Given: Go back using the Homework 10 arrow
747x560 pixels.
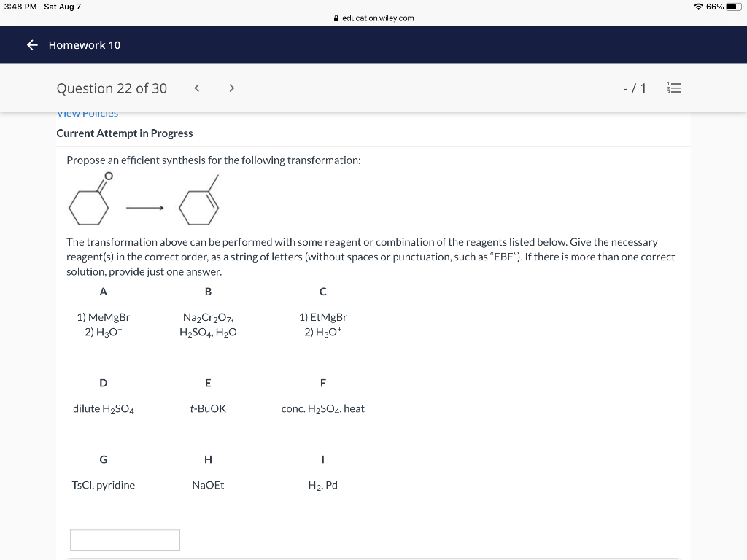Looking at the screenshot, I should pyautogui.click(x=32, y=45).
